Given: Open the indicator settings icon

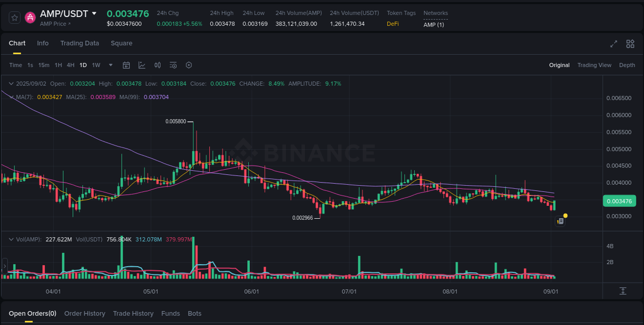Looking at the screenshot, I should click(x=173, y=65).
